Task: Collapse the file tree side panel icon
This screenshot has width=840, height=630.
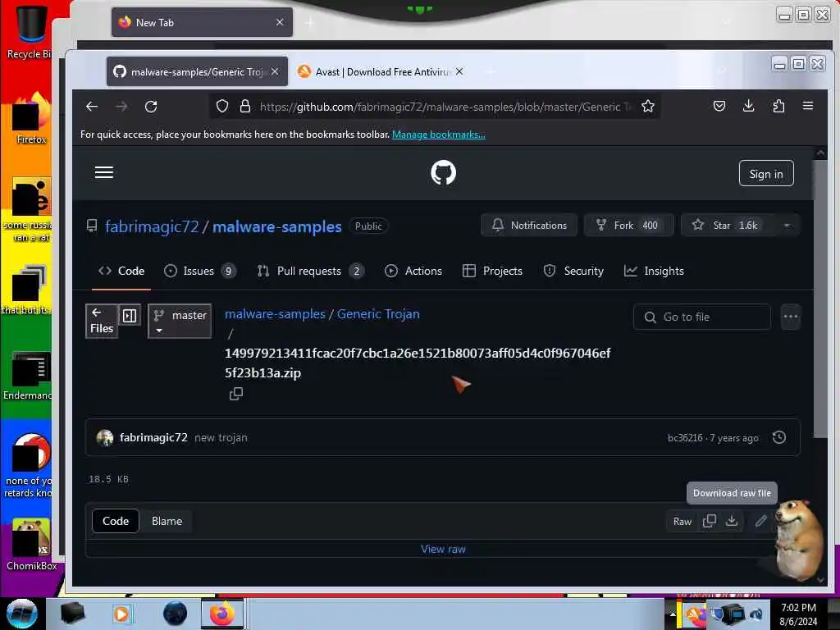Action: [x=130, y=316]
